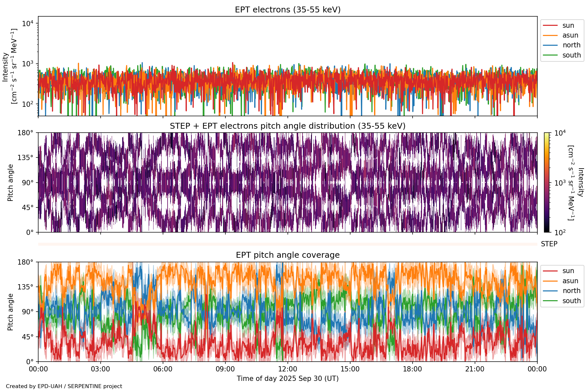Click 'north' in the pitch angle coverage legend
Viewport: 588px width, 392px height.
(x=571, y=291)
